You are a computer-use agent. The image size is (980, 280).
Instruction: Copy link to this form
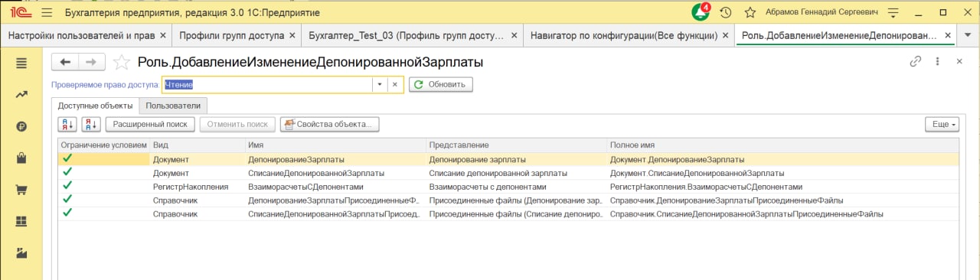click(x=915, y=62)
